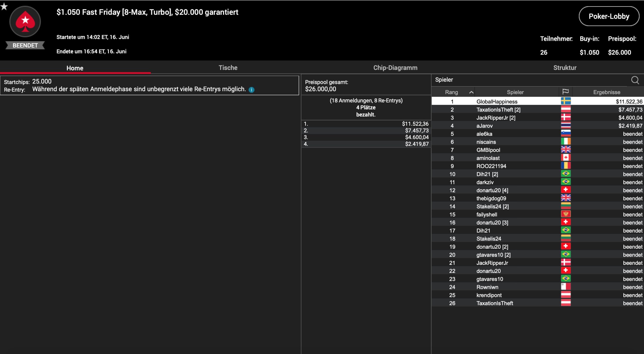Click the favorite star icon

pos(4,7)
